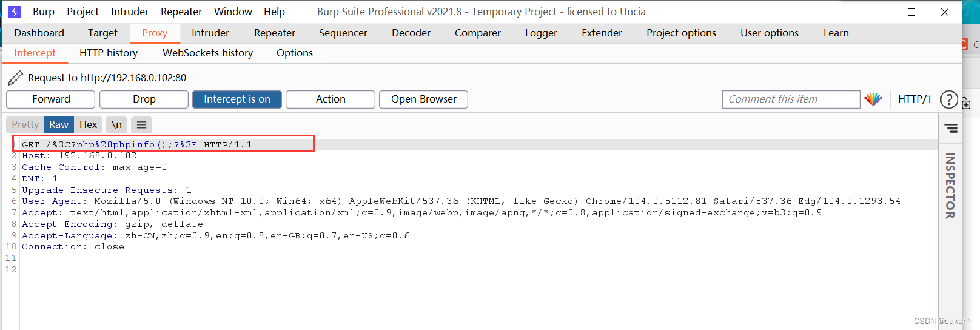This screenshot has width=980, height=330.
Task: Click the Accept-Encoding: gzip, deflate line
Action: (x=113, y=224)
